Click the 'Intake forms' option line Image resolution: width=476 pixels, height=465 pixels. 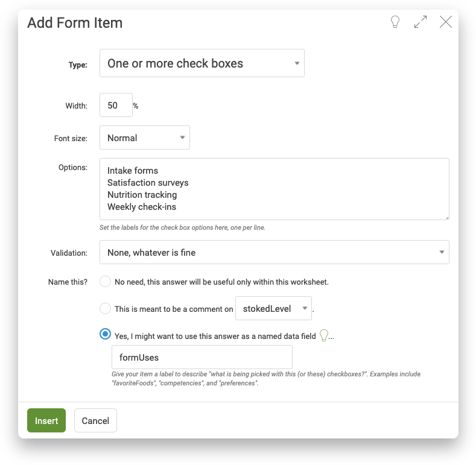coord(133,171)
